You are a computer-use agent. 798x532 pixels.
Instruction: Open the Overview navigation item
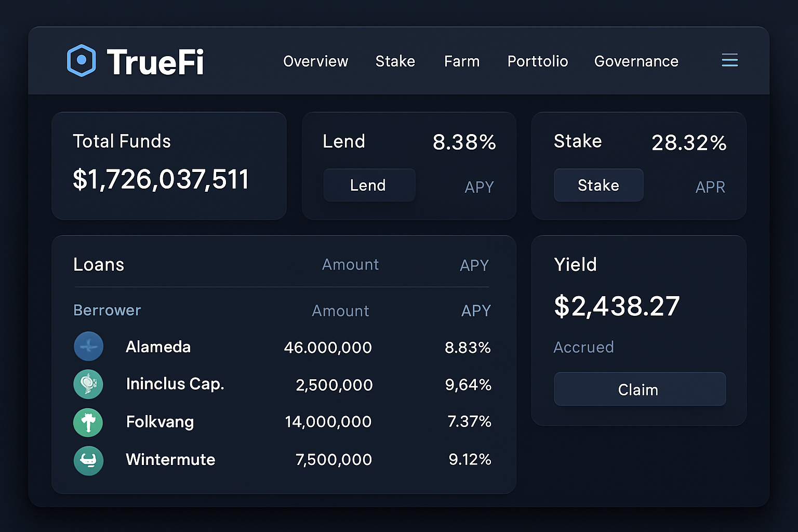coord(315,61)
